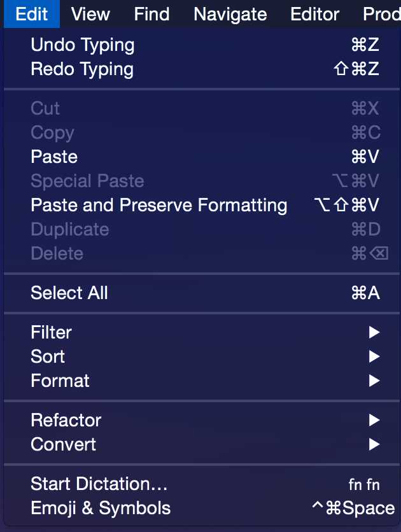Viewport: 401px width, 532px height.
Task: Choose Paste and Preserve Formatting
Action: (202, 206)
